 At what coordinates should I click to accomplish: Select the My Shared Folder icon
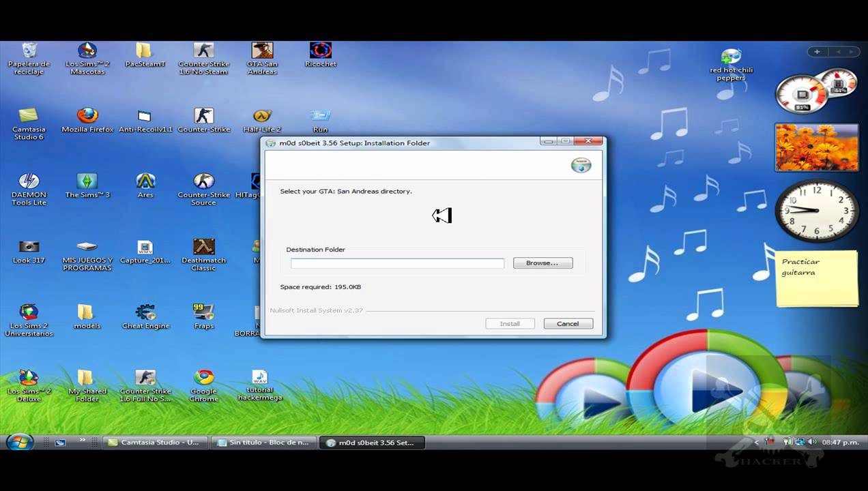(x=87, y=386)
